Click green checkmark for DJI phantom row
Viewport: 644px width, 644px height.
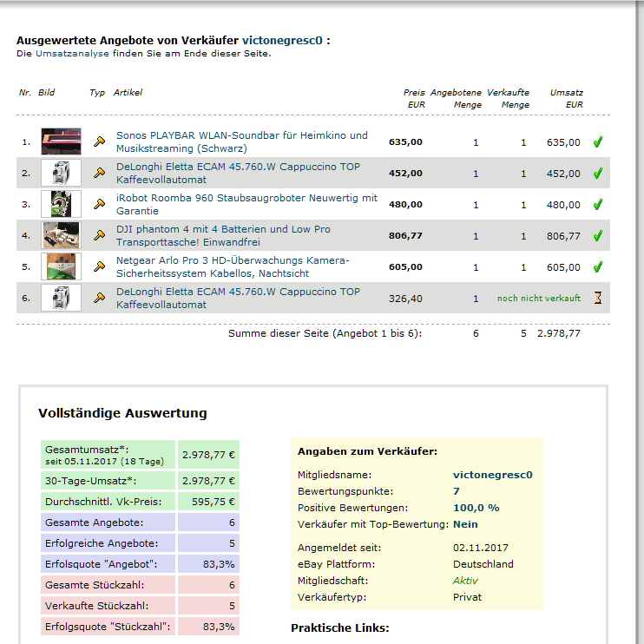pyautogui.click(x=598, y=235)
